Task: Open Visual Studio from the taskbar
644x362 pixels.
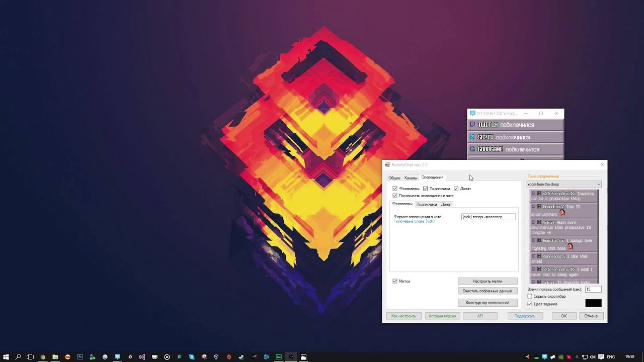Action: point(142,357)
